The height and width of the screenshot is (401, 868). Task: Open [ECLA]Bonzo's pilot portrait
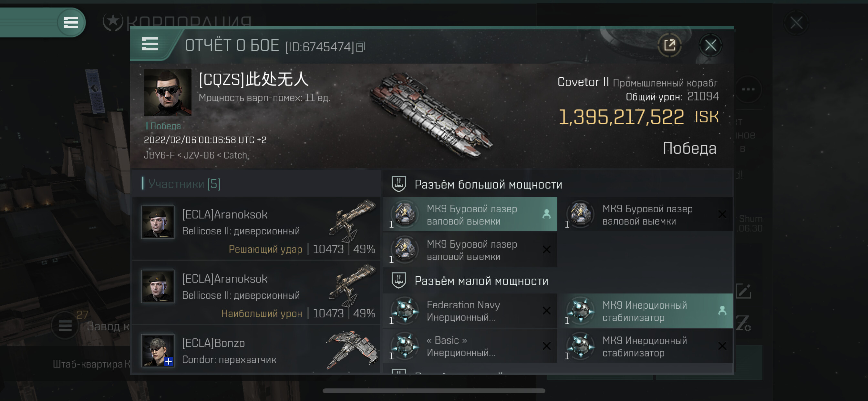pyautogui.click(x=158, y=350)
